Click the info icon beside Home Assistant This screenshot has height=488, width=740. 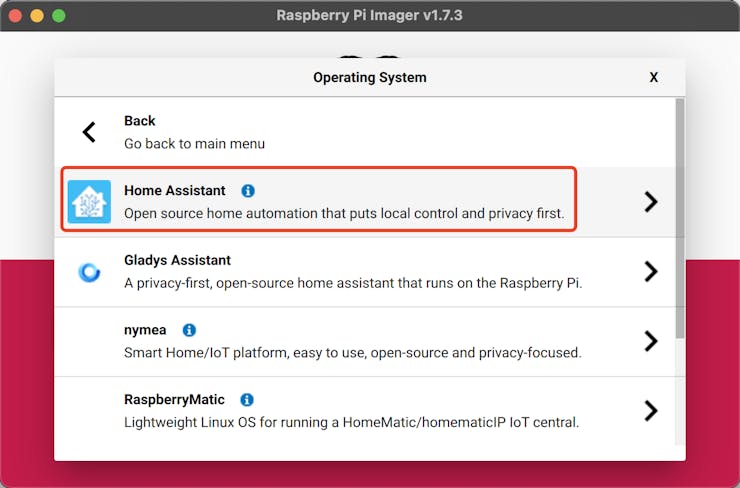tap(248, 190)
